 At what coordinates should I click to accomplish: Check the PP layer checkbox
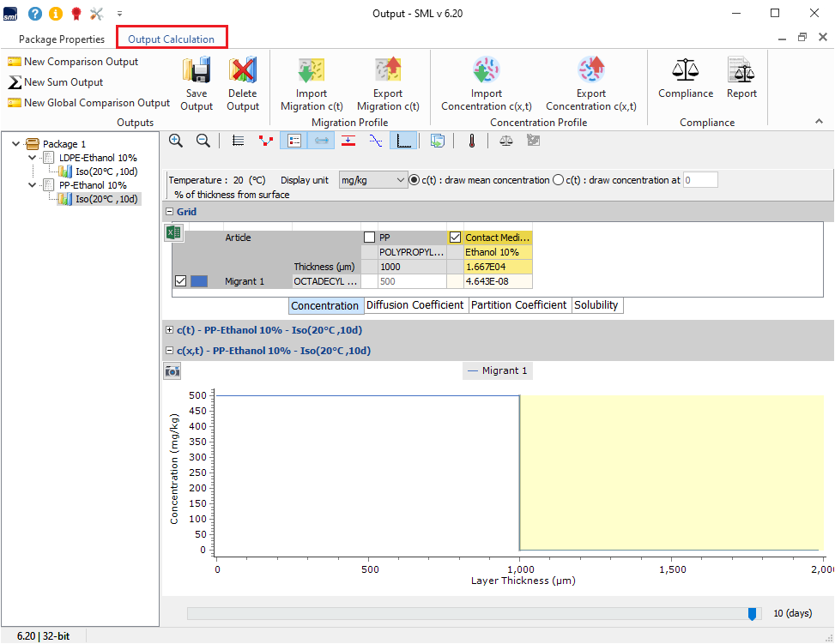(x=369, y=238)
